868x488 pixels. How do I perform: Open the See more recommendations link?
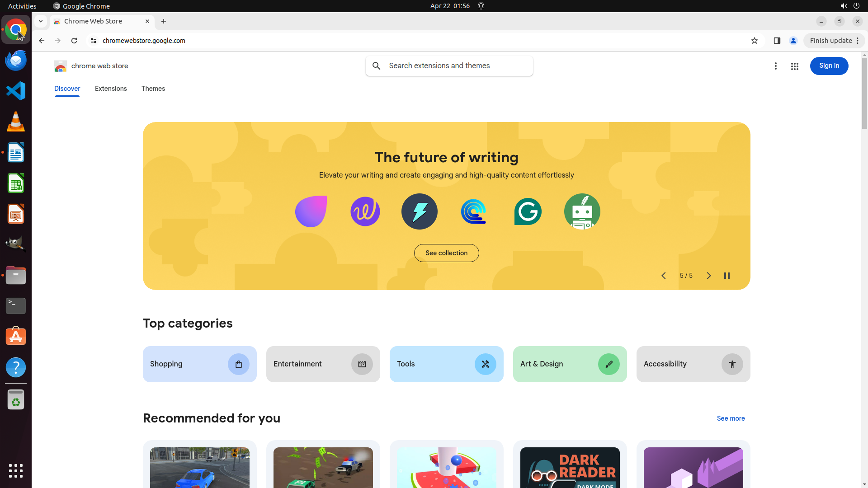pyautogui.click(x=731, y=418)
